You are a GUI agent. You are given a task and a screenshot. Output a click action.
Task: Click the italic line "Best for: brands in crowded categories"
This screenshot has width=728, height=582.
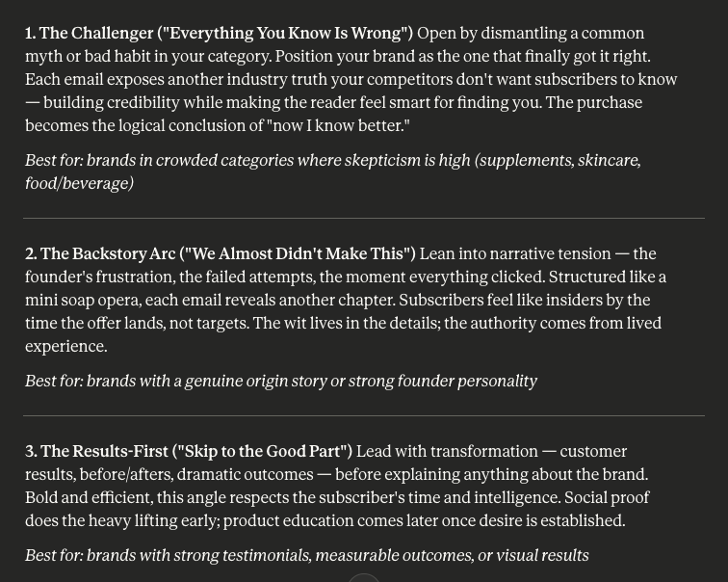(333, 172)
